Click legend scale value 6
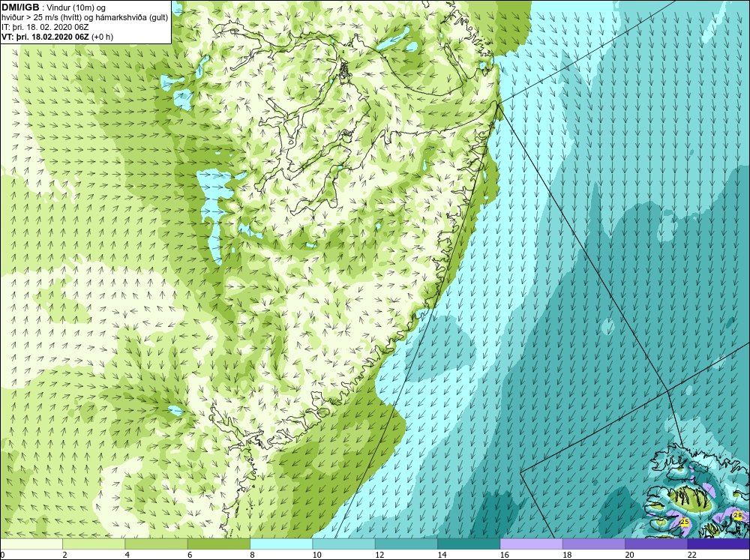This screenshot has height=560, width=750. 190,555
